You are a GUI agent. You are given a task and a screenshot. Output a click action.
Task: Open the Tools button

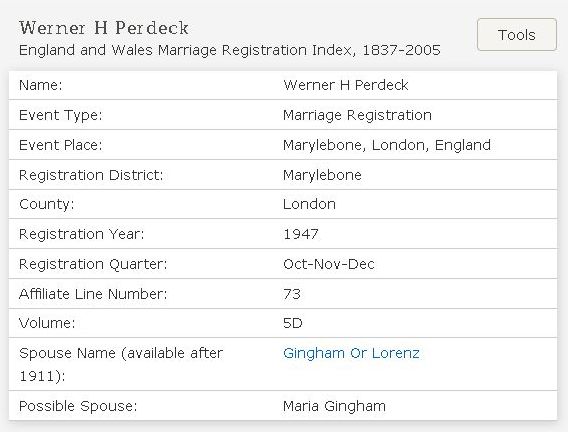click(x=517, y=35)
